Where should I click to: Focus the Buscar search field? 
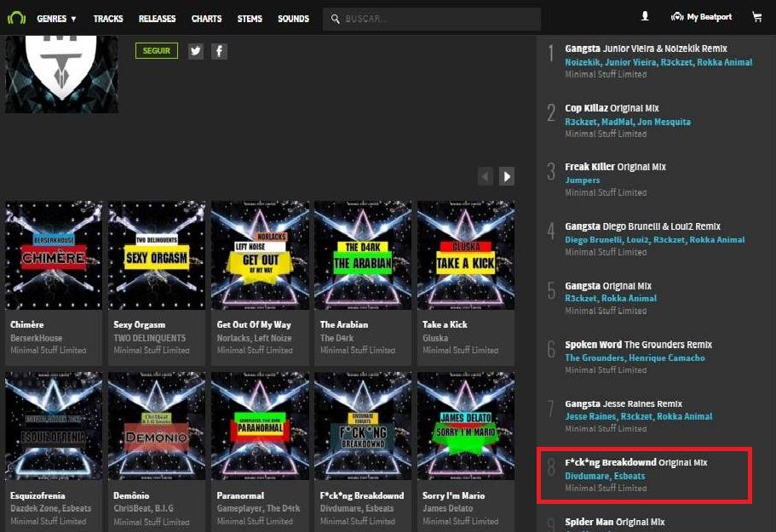tap(432, 19)
